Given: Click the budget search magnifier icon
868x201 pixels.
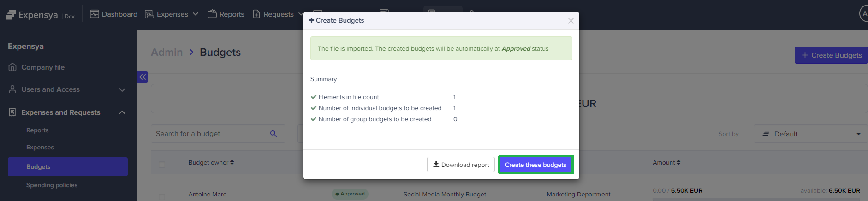Looking at the screenshot, I should (x=273, y=134).
